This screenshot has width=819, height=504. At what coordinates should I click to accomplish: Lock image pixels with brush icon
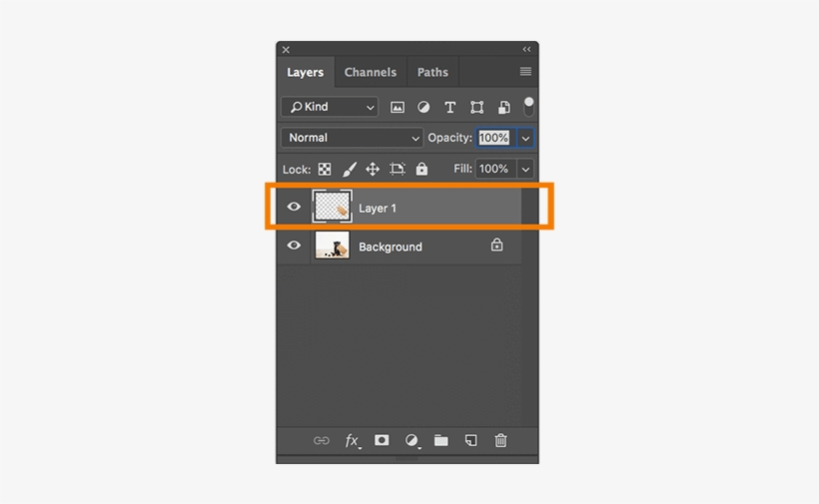click(x=350, y=170)
